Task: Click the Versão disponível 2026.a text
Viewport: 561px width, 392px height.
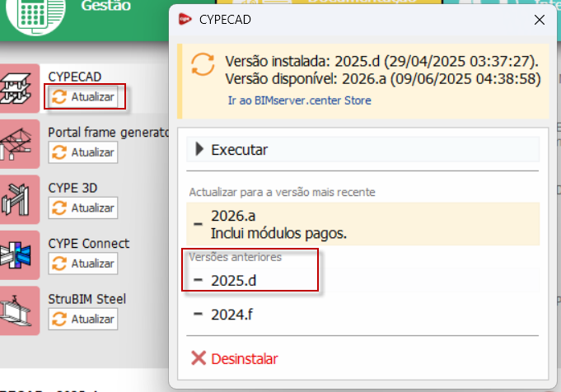Action: coord(383,79)
